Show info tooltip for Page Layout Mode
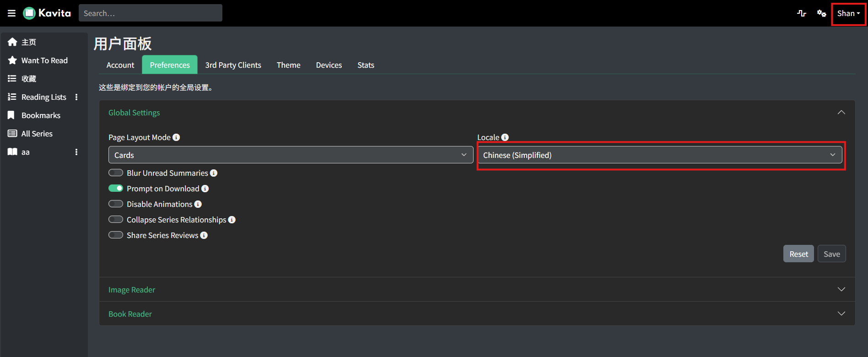 coord(176,137)
